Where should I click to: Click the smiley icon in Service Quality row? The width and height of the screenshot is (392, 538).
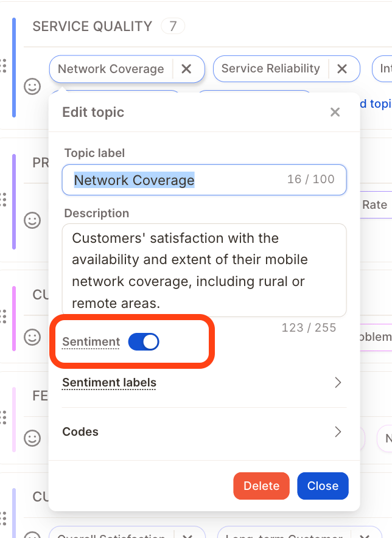coord(32,86)
